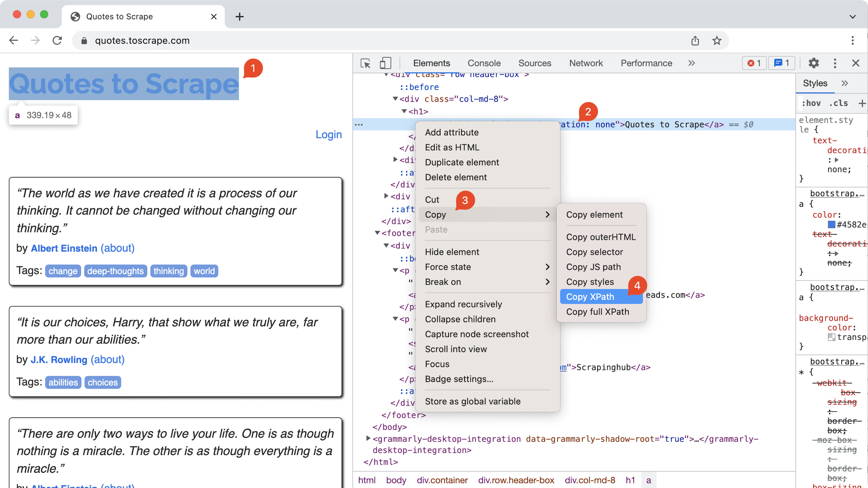Click the Login link
Image resolution: width=868 pixels, height=488 pixels.
click(328, 135)
